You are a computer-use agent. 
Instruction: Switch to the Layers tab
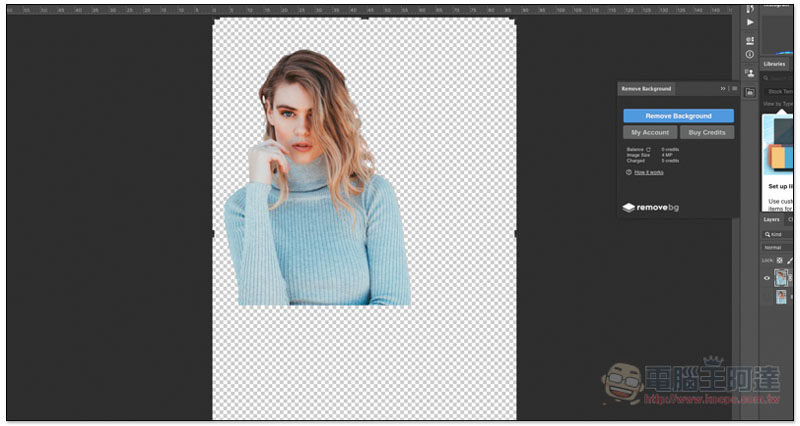pos(771,219)
